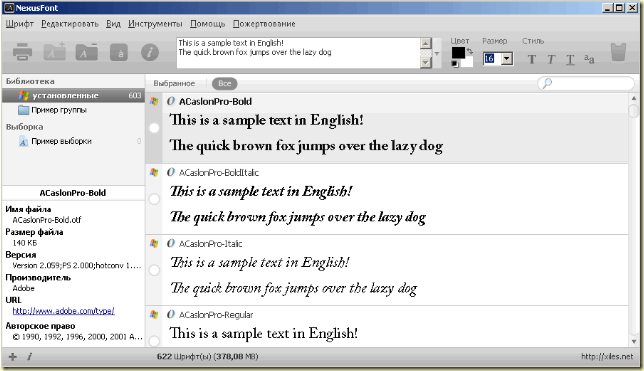Click Windows flag icon beside ACaslonPro-Italic

tap(154, 243)
